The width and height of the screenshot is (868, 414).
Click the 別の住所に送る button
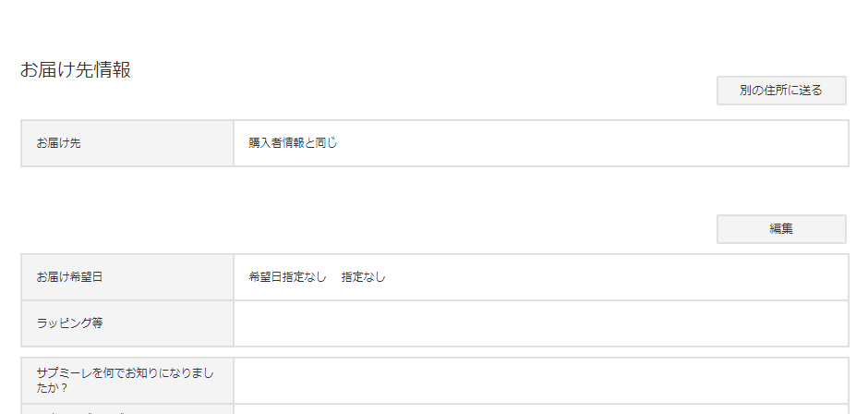coord(781,91)
